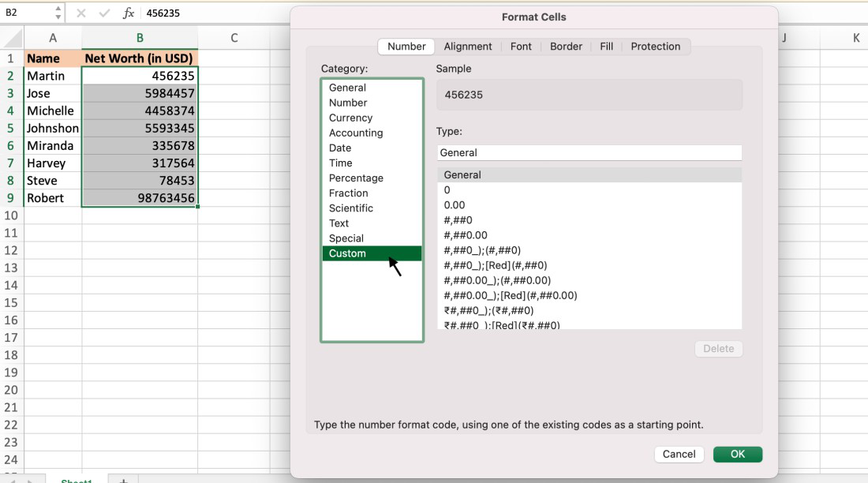Choose the 0.00 format code
This screenshot has height=483, width=868.
pyautogui.click(x=455, y=205)
